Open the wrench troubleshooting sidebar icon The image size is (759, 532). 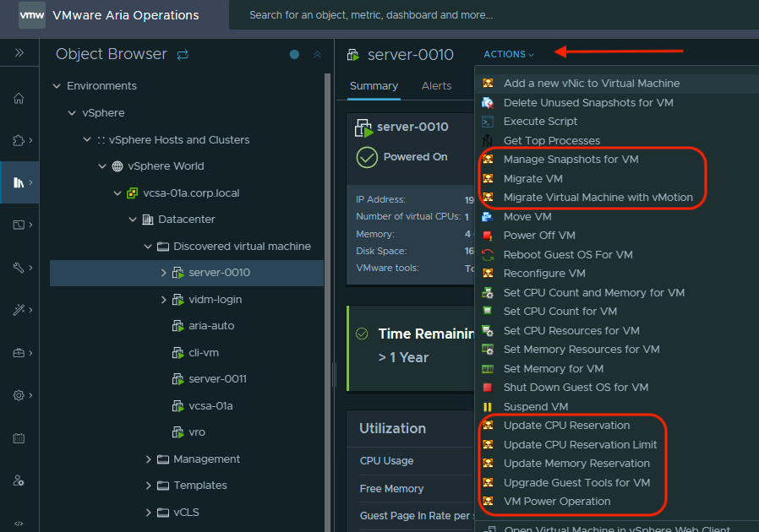(x=19, y=267)
